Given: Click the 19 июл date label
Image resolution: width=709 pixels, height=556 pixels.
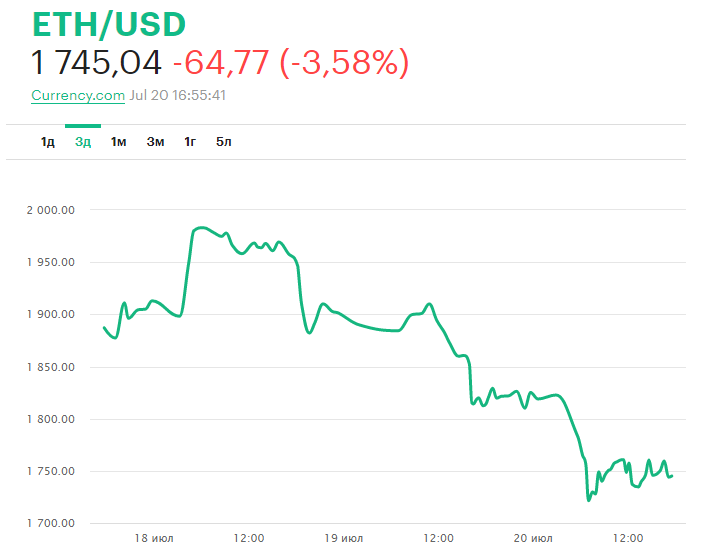Looking at the screenshot, I should tap(344, 538).
